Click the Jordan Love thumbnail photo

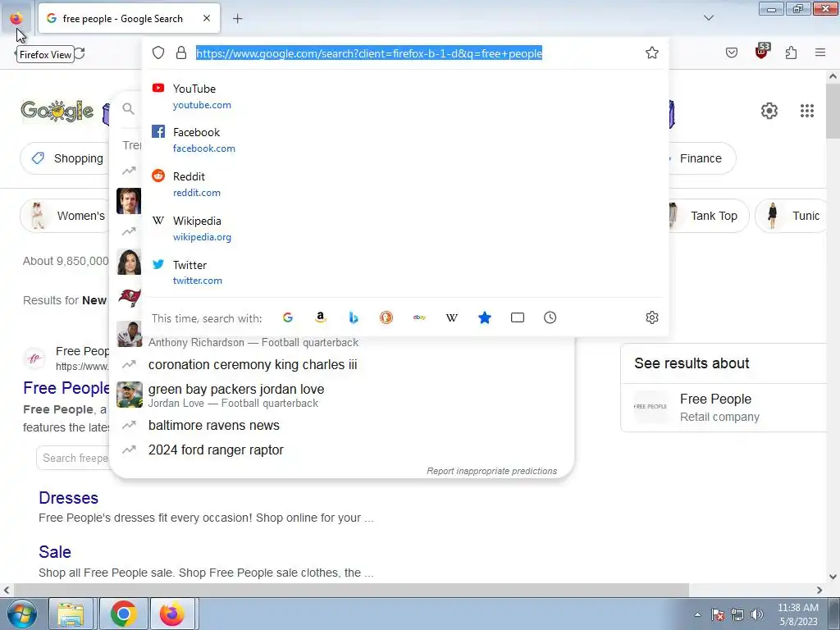point(130,395)
